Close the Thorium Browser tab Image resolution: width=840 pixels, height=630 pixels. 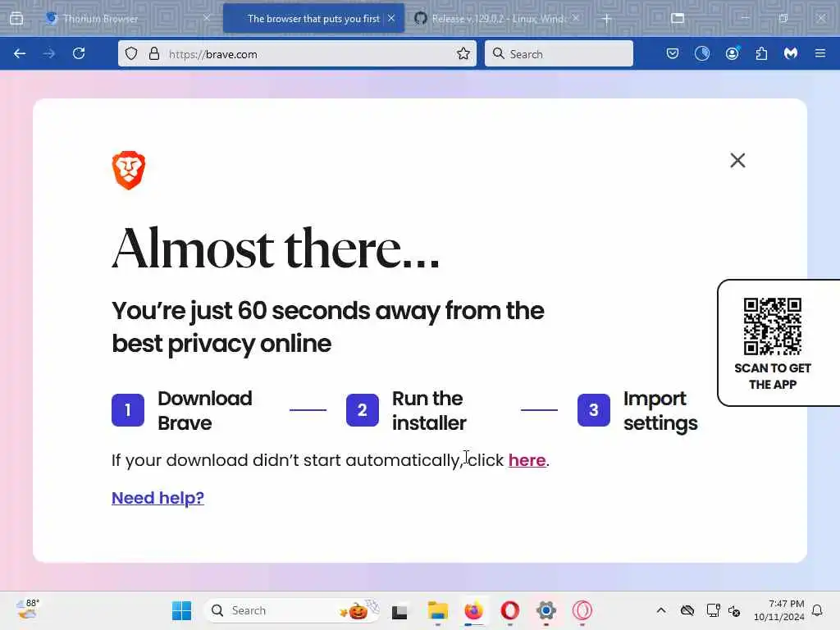coord(207,18)
